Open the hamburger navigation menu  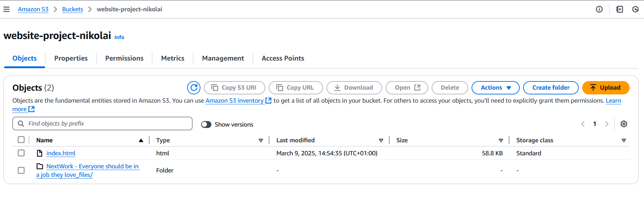coord(6,9)
